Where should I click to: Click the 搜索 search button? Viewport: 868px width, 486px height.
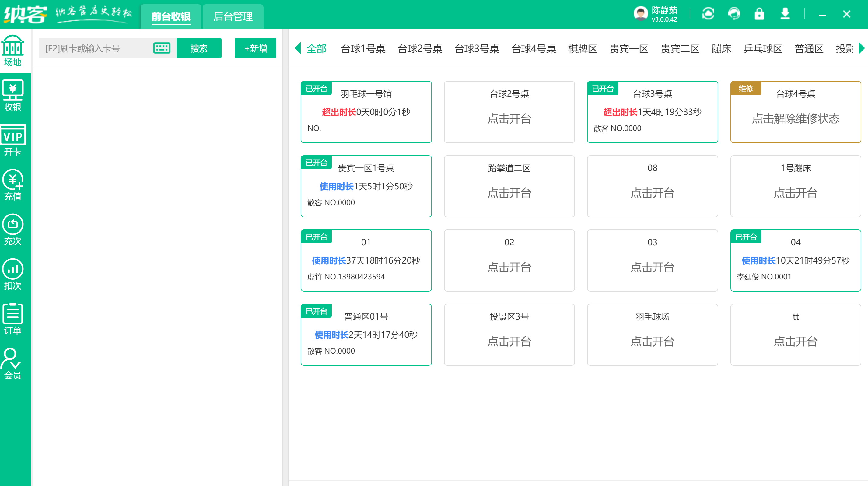(199, 48)
